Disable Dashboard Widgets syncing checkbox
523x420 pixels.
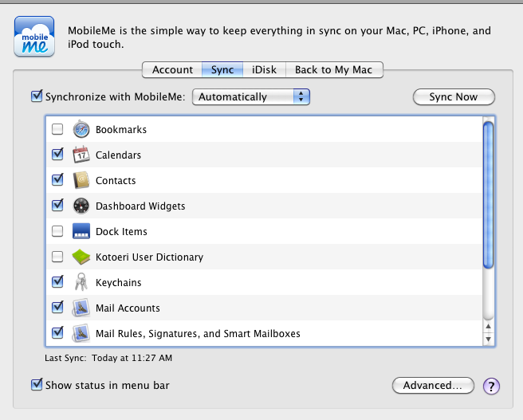[57, 205]
